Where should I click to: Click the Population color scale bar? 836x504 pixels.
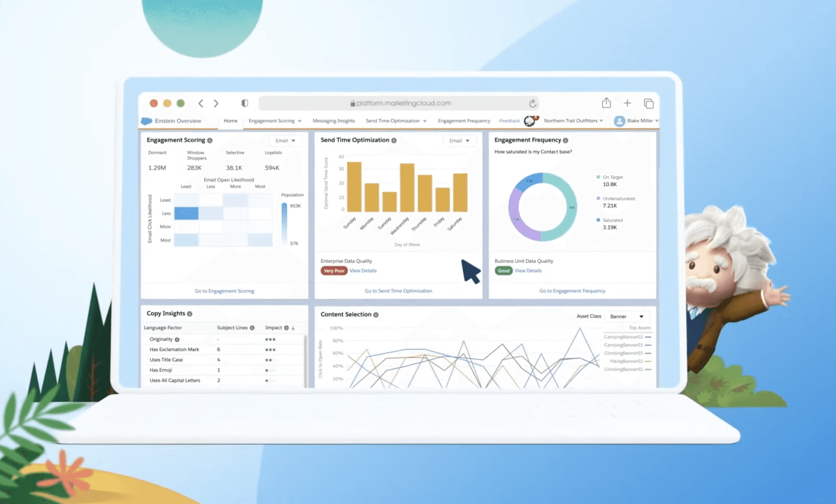click(x=284, y=224)
